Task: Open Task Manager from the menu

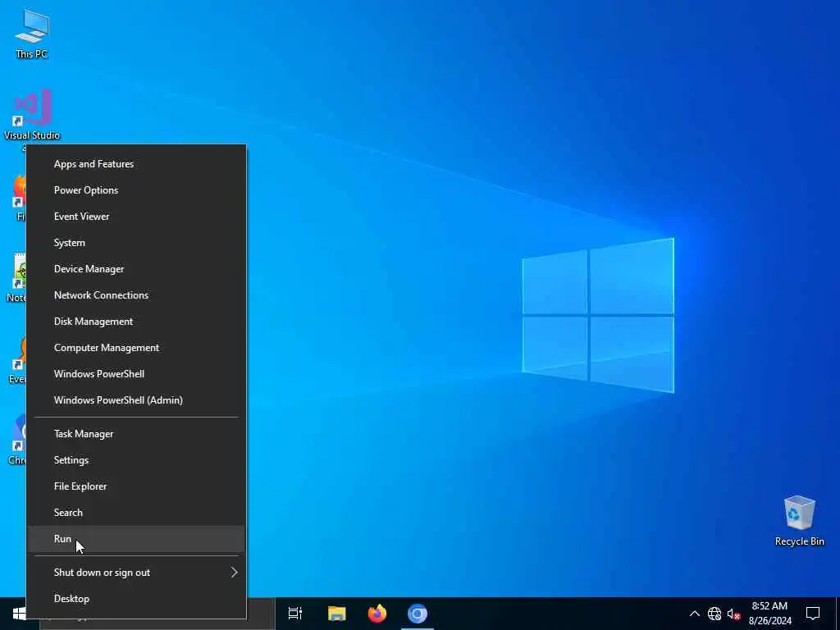Action: (x=137, y=434)
